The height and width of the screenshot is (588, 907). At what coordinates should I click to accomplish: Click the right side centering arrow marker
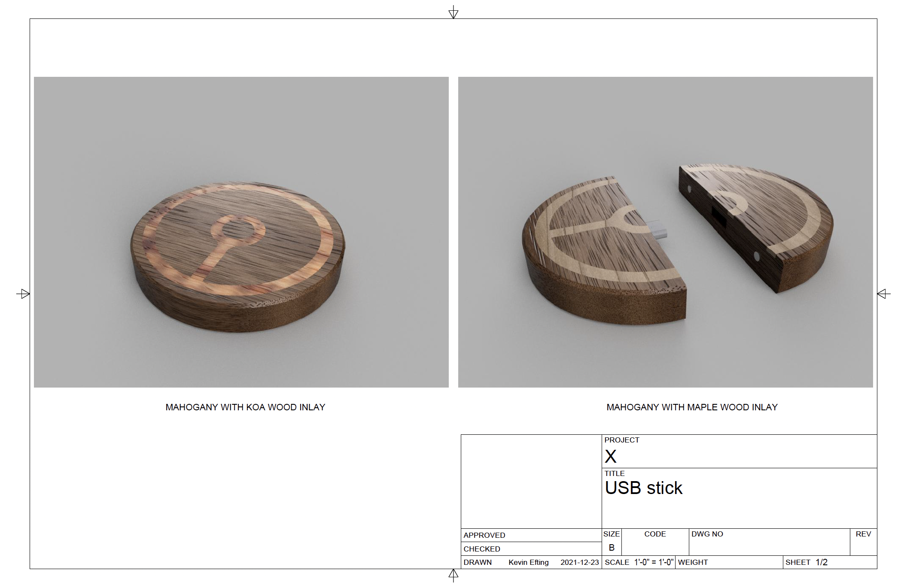(x=883, y=294)
